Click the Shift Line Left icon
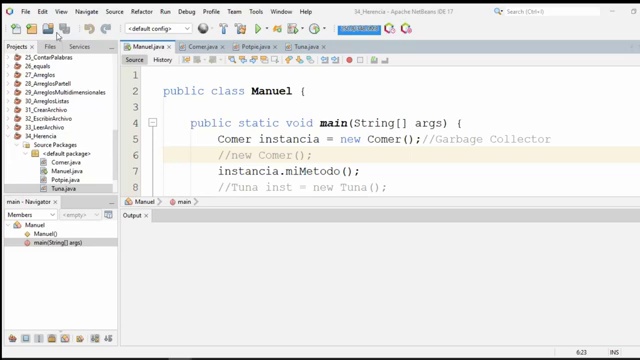 pyautogui.click(x=324, y=60)
